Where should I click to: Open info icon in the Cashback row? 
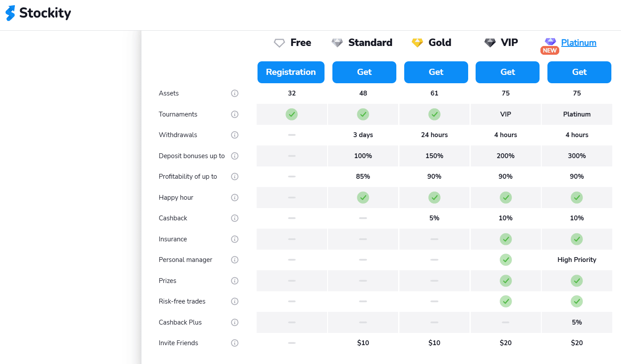click(x=235, y=218)
